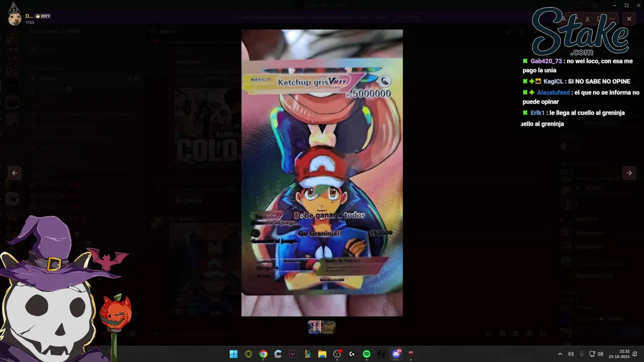Open League of Legends taskbar icon

(307, 354)
